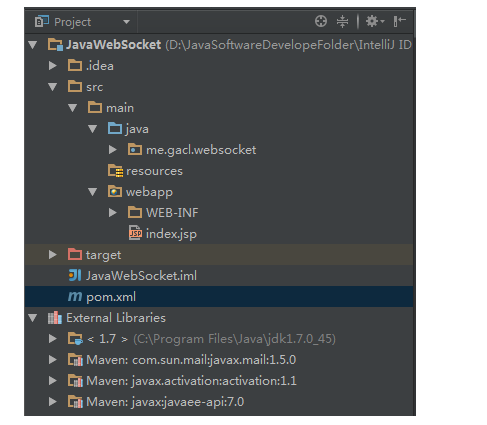This screenshot has width=487, height=425.
Task: Select the < 1.7 > JDK label
Action: pos(107,339)
